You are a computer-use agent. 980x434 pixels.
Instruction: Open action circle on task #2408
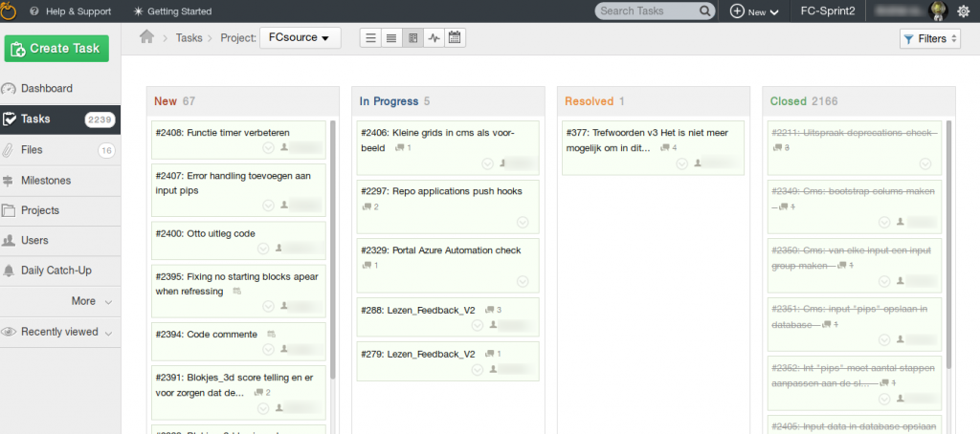point(268,148)
